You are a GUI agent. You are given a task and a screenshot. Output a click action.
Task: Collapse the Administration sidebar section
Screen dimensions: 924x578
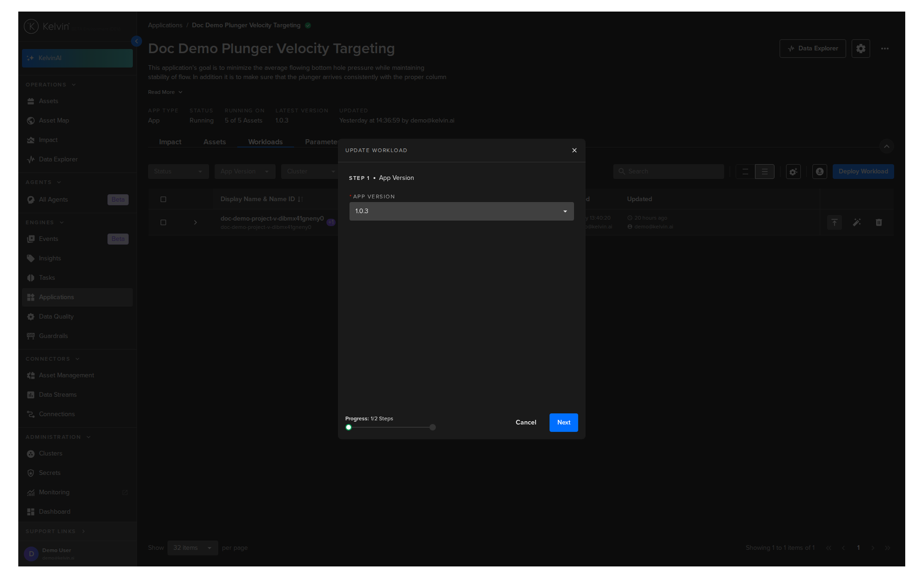click(x=58, y=437)
